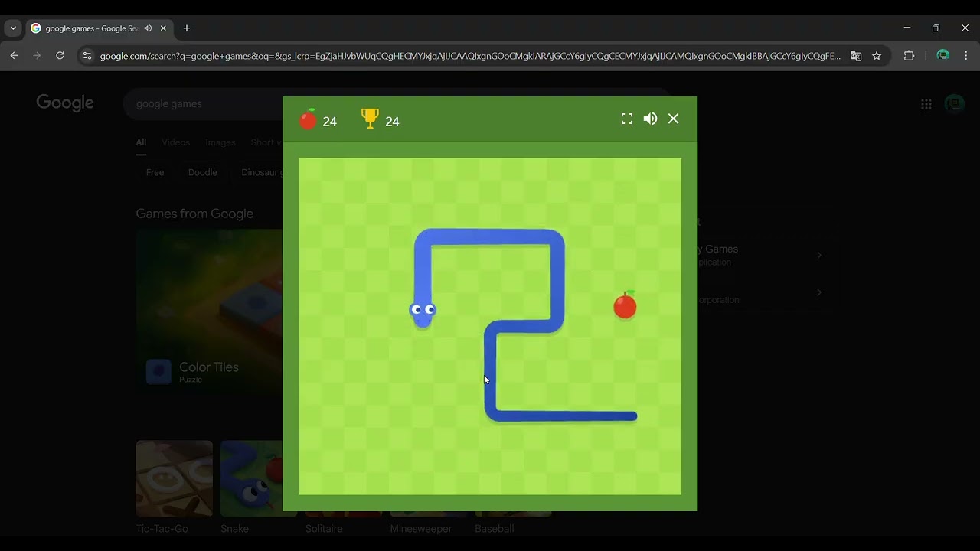Mute the Snake game sound

[650, 119]
